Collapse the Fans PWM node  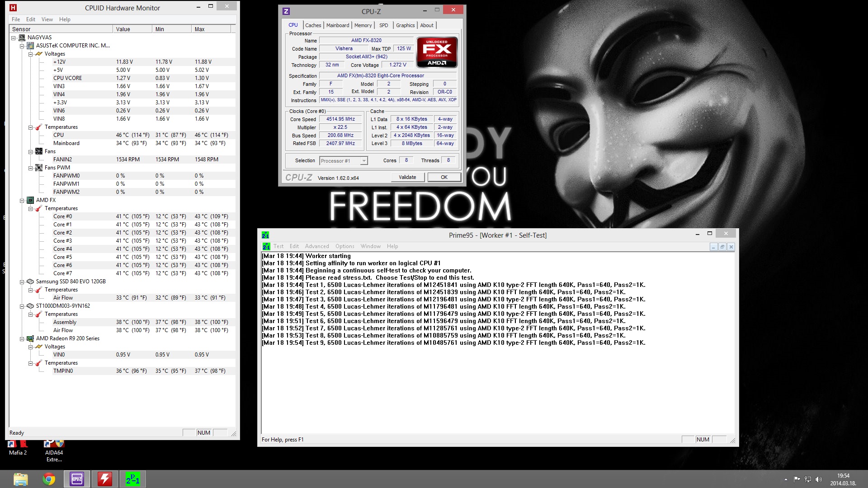[30, 168]
